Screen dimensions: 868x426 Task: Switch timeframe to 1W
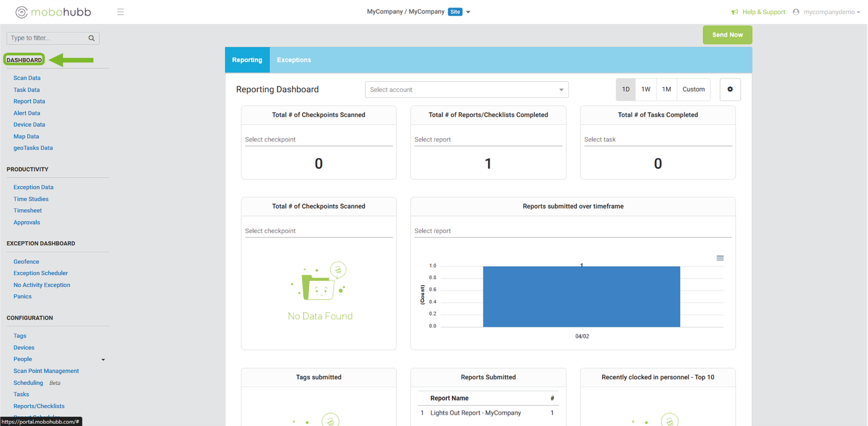coord(646,89)
